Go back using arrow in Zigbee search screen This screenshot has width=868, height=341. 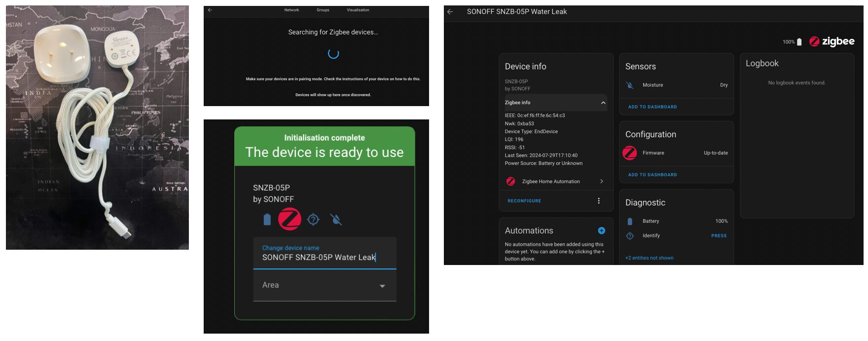(210, 10)
